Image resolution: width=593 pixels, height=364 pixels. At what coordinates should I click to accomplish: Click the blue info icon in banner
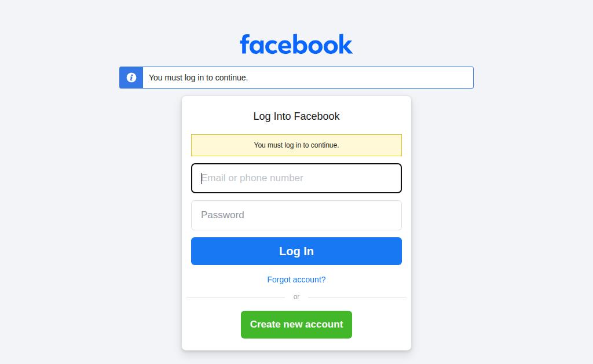point(131,78)
